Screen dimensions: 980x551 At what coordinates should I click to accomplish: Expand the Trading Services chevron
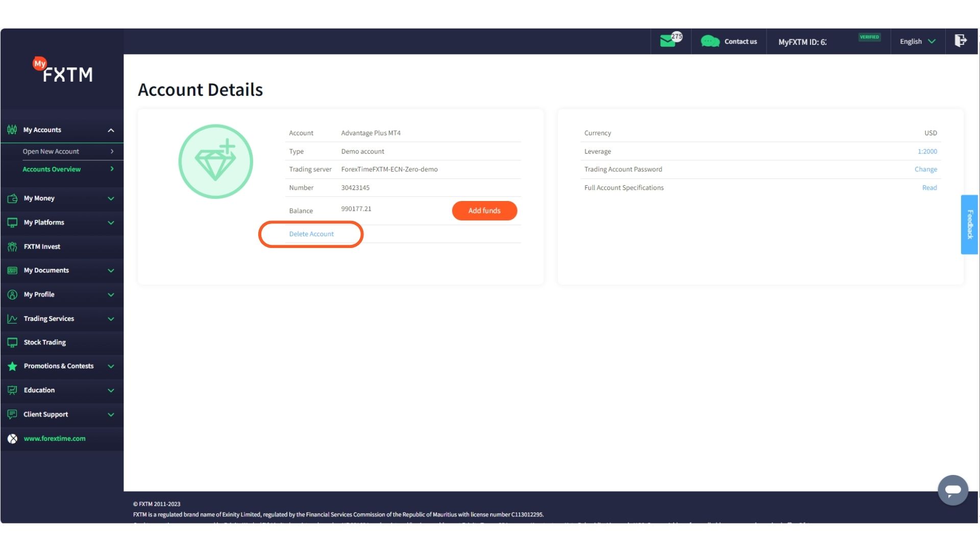point(111,319)
